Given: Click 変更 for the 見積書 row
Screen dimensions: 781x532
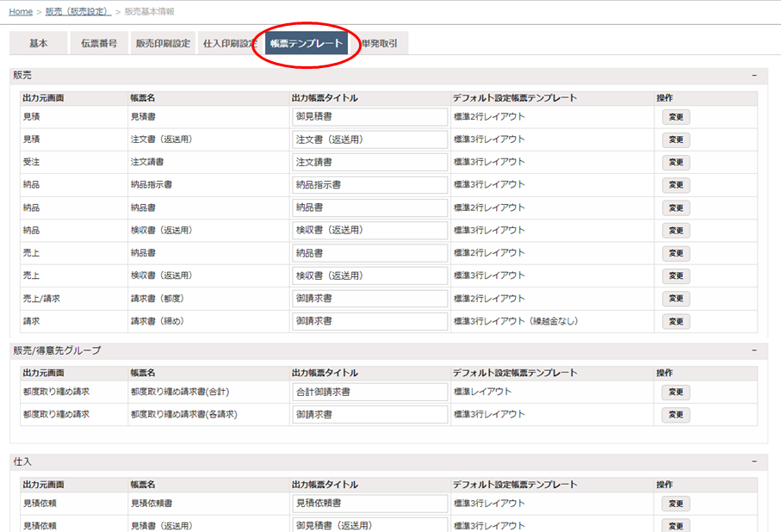Looking at the screenshot, I should coord(675,115).
